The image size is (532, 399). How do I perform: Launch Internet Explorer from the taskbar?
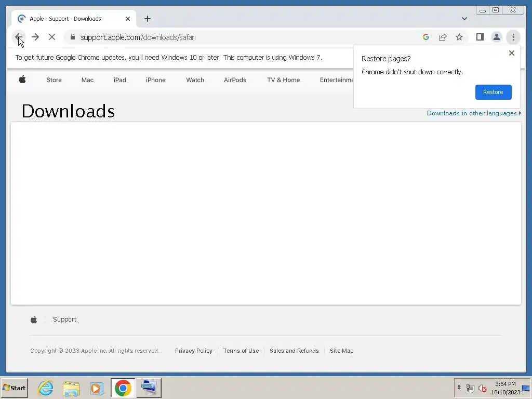pyautogui.click(x=46, y=388)
